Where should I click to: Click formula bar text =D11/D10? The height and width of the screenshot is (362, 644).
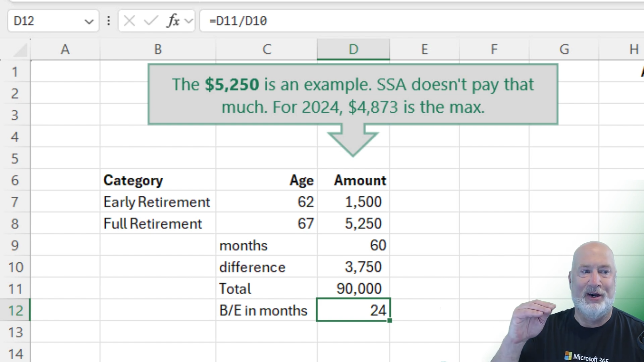click(238, 21)
